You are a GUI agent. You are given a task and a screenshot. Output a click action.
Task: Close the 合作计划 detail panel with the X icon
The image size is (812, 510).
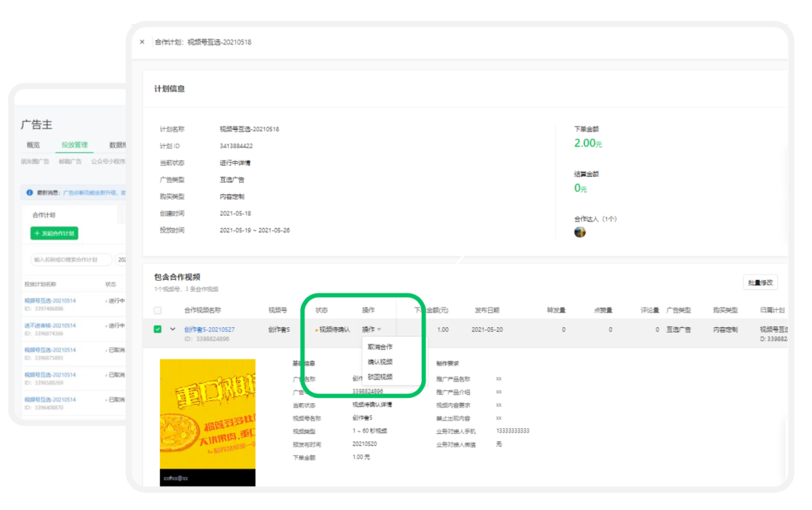pos(142,42)
